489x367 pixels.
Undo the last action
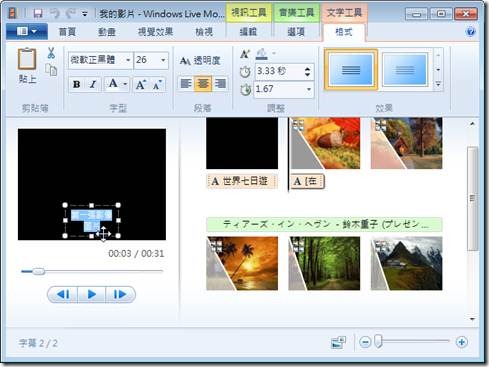[55, 13]
